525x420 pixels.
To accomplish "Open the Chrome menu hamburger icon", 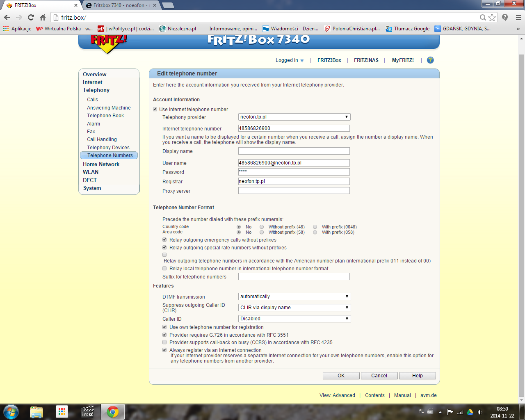I will tap(518, 17).
